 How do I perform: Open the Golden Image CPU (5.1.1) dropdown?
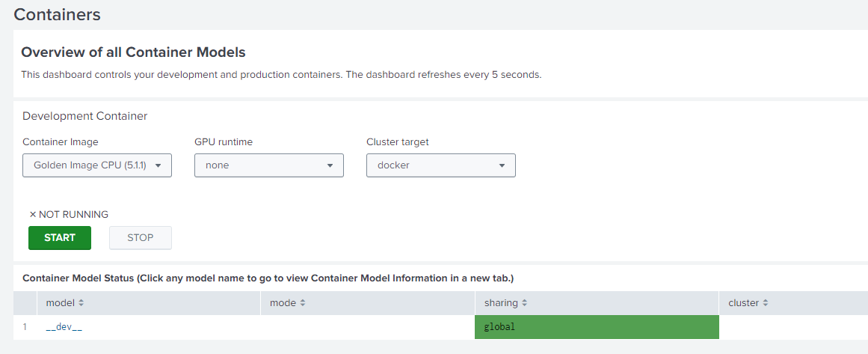[x=97, y=165]
